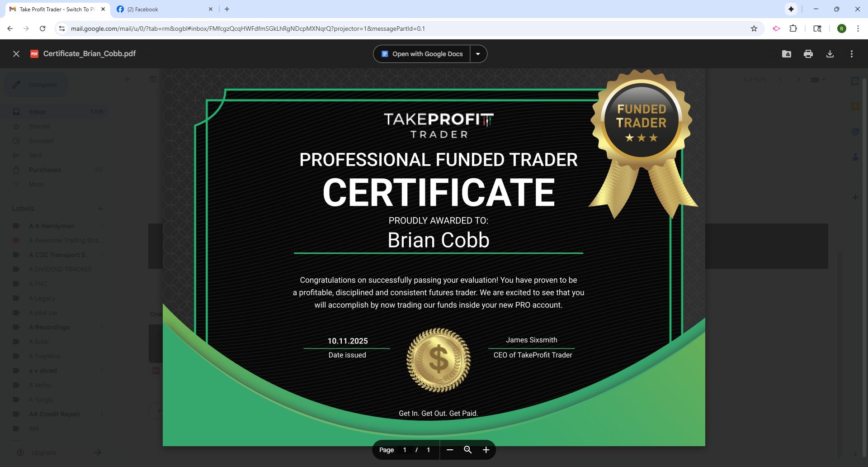Click the Gemini sparkle button in the tab strip
This screenshot has width=868, height=467.
[791, 9]
